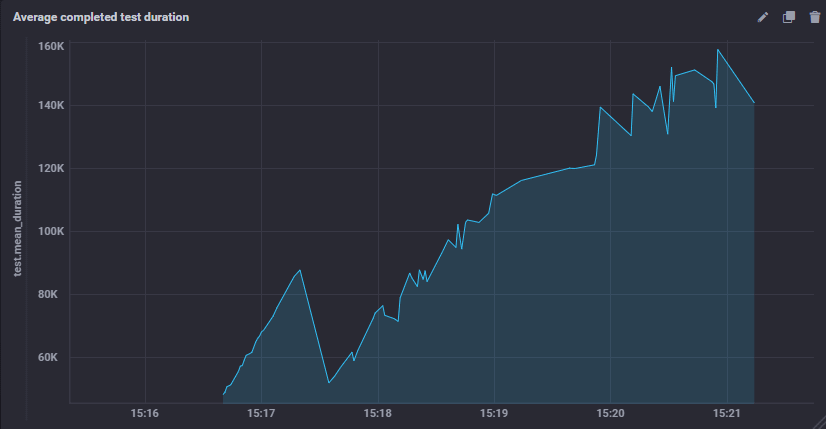Click the 15:19 time axis label
Screen dimensions: 826x429
pos(494,413)
